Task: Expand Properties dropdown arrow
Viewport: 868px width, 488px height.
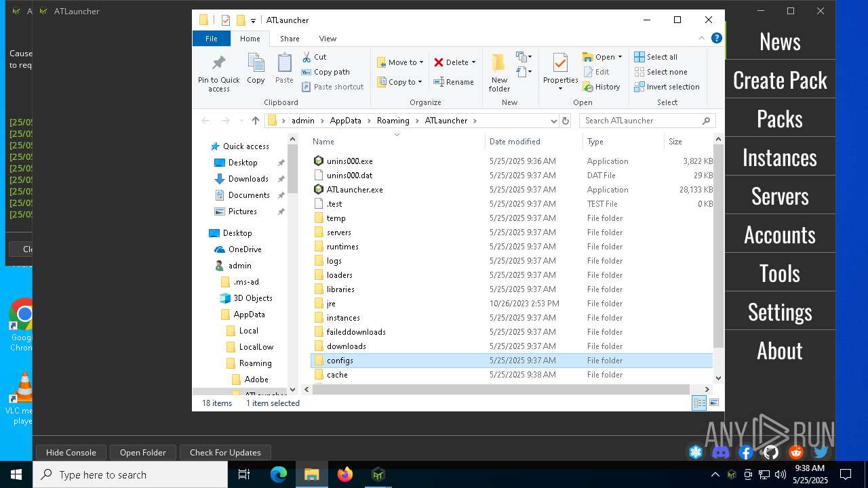Action: click(x=560, y=89)
